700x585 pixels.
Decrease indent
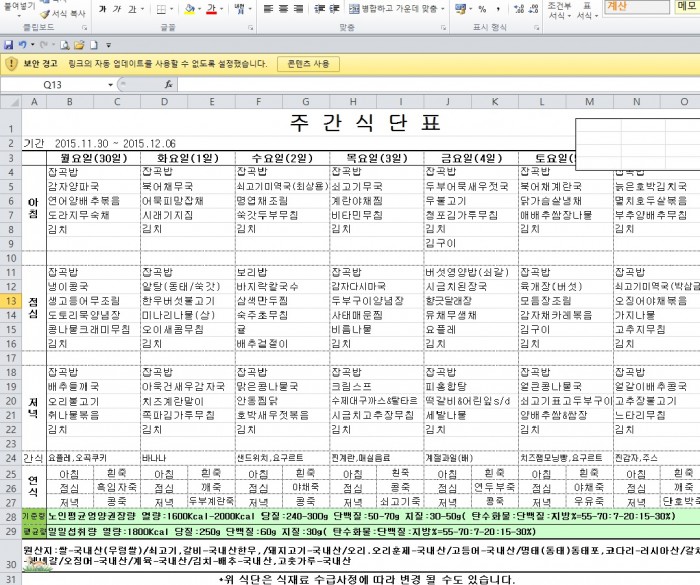pos(319,8)
